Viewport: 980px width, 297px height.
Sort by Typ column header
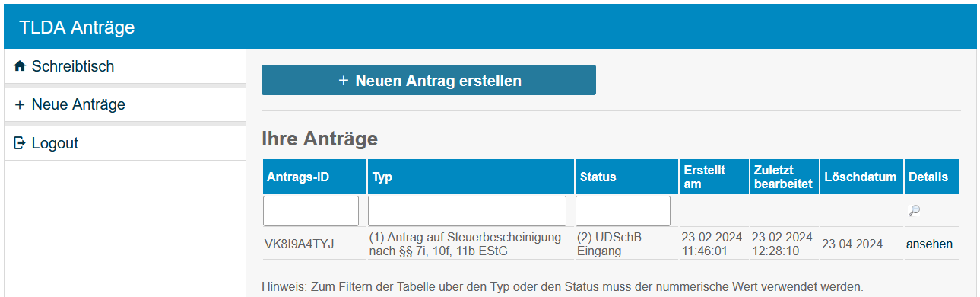pos(382,177)
